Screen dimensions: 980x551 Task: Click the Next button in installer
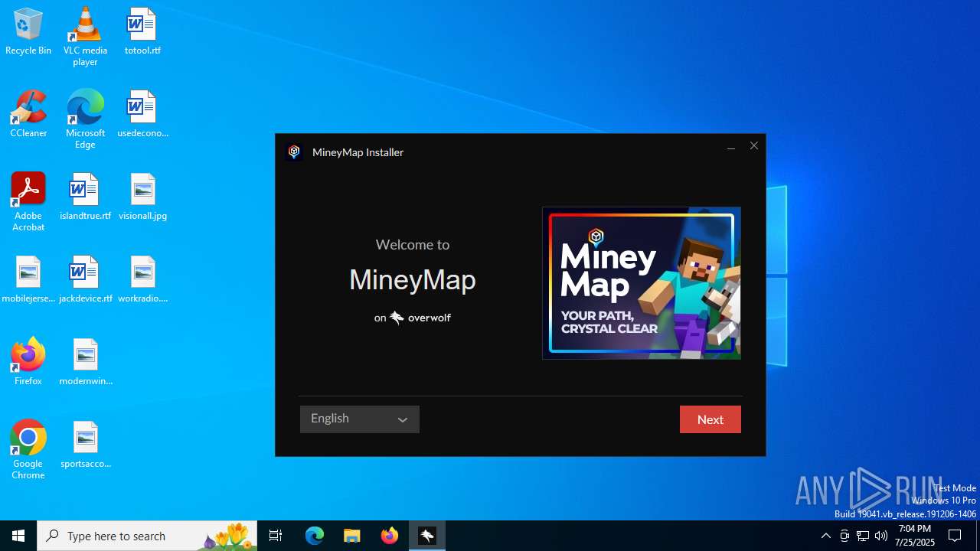(x=710, y=419)
